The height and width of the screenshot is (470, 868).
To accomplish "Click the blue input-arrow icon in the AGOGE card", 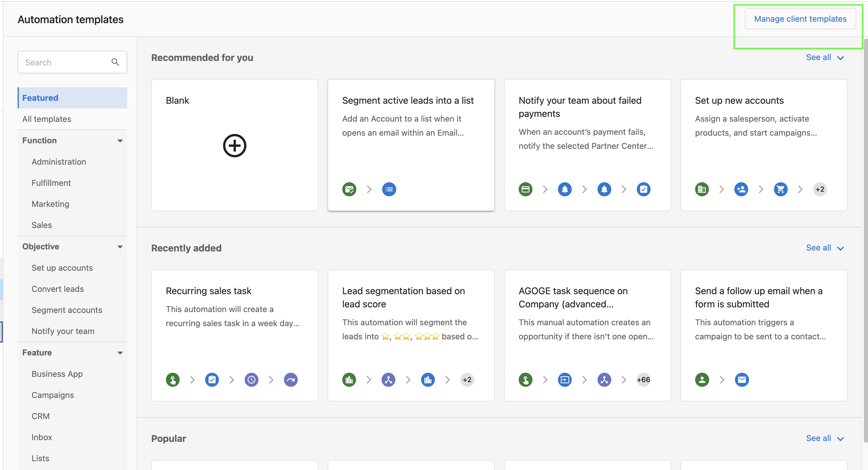I will [565, 379].
